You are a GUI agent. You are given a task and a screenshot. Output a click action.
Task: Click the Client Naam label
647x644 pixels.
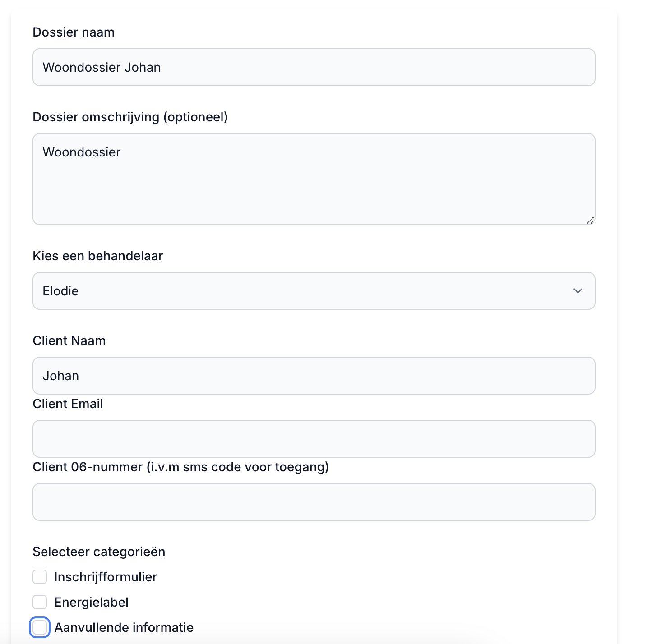point(69,341)
